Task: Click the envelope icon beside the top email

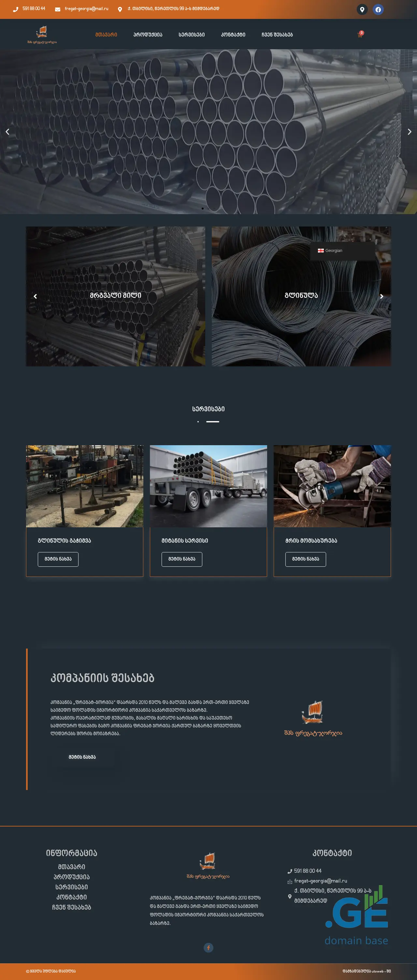Action: [57, 9]
